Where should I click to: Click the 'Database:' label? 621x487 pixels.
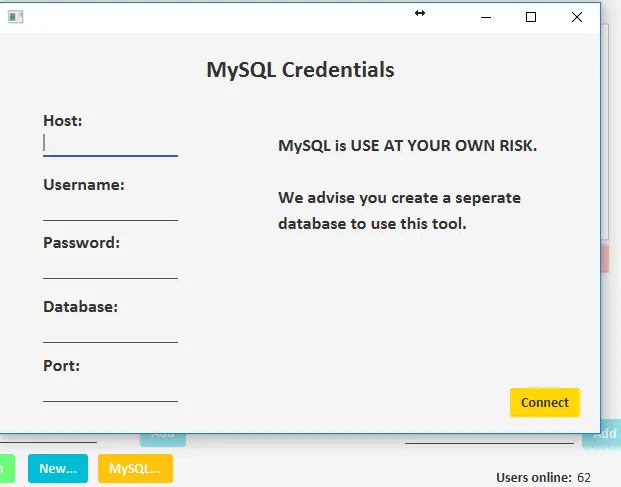point(80,306)
